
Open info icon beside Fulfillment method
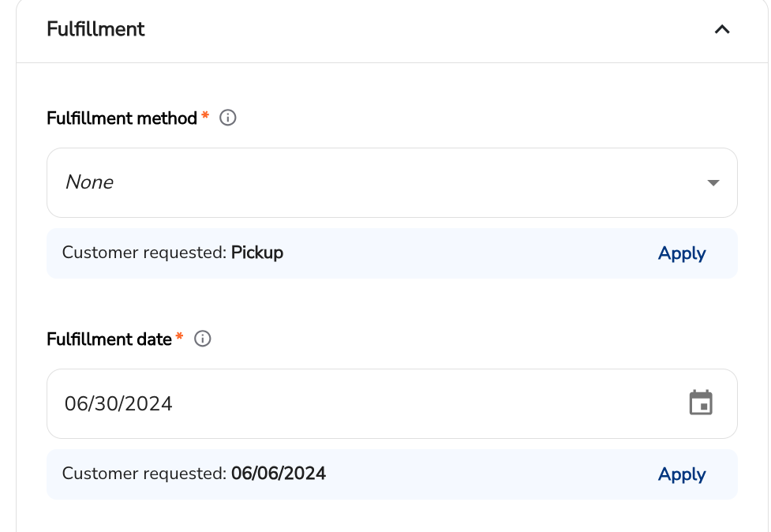click(227, 118)
